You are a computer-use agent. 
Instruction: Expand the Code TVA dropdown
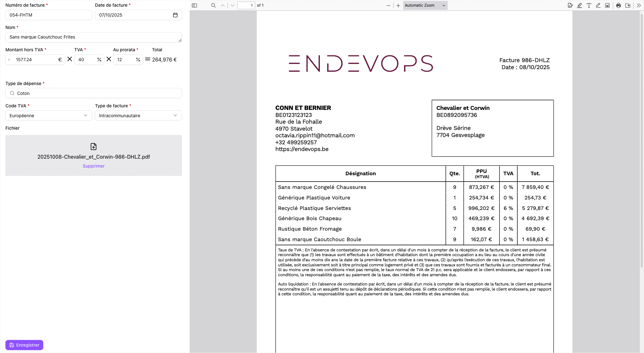point(49,115)
